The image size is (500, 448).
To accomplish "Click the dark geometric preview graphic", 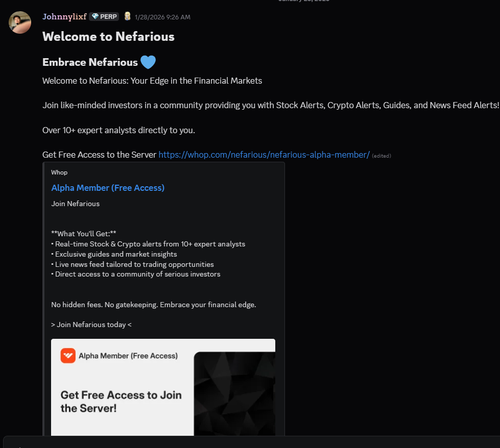I will click(x=235, y=393).
